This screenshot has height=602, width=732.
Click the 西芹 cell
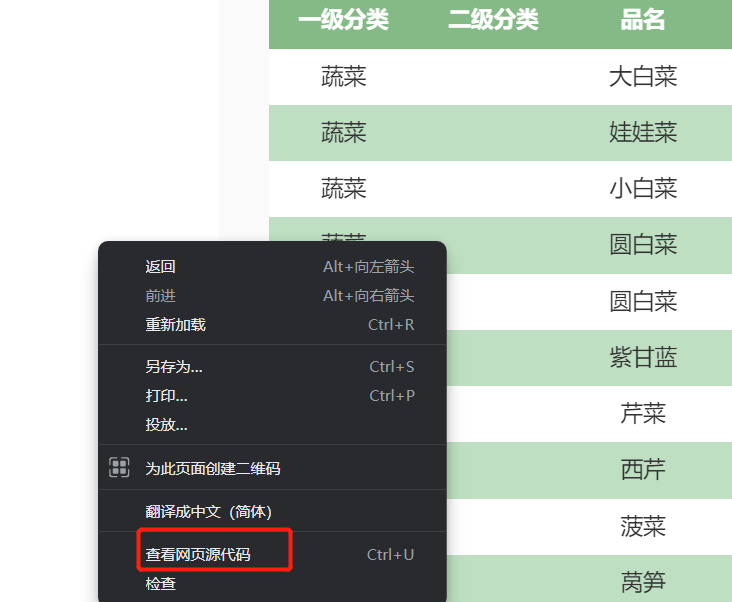pyautogui.click(x=643, y=470)
